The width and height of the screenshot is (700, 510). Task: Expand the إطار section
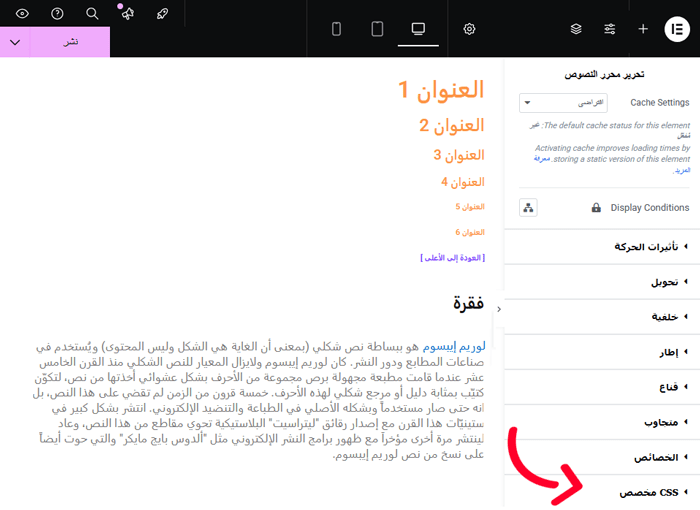coord(602,352)
